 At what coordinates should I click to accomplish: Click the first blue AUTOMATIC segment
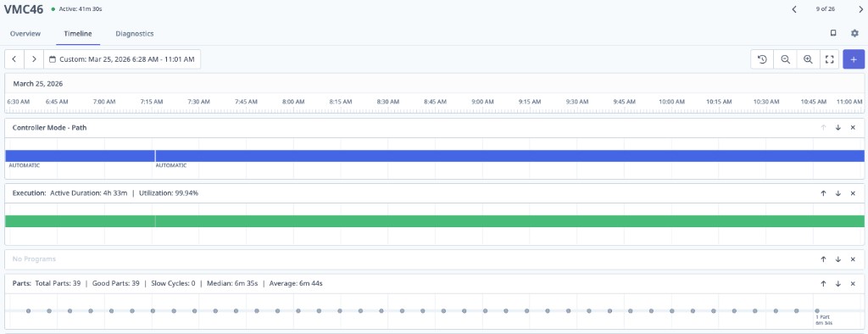(x=80, y=156)
